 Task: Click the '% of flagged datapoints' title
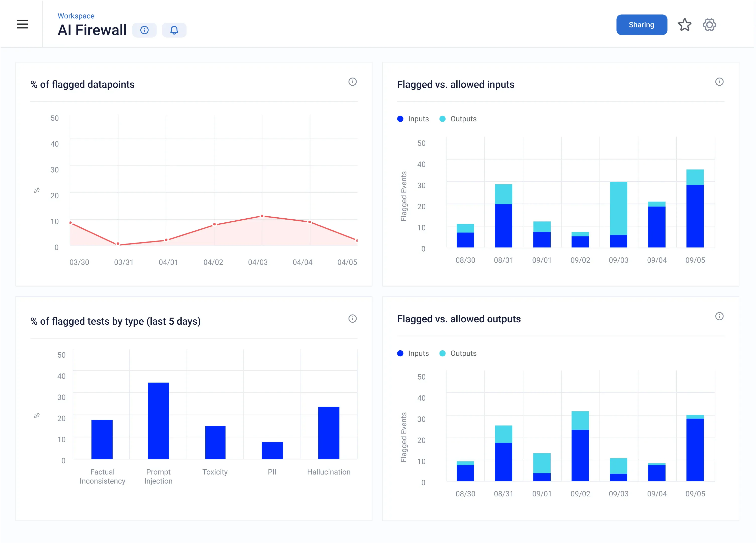[x=82, y=84]
